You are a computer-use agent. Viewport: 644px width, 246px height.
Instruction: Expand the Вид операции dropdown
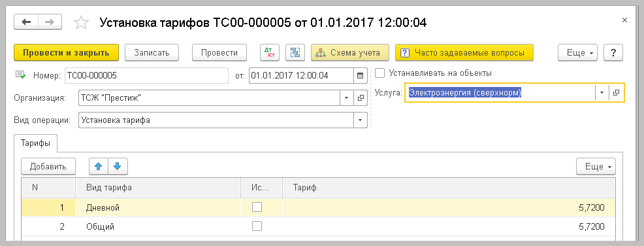click(360, 120)
